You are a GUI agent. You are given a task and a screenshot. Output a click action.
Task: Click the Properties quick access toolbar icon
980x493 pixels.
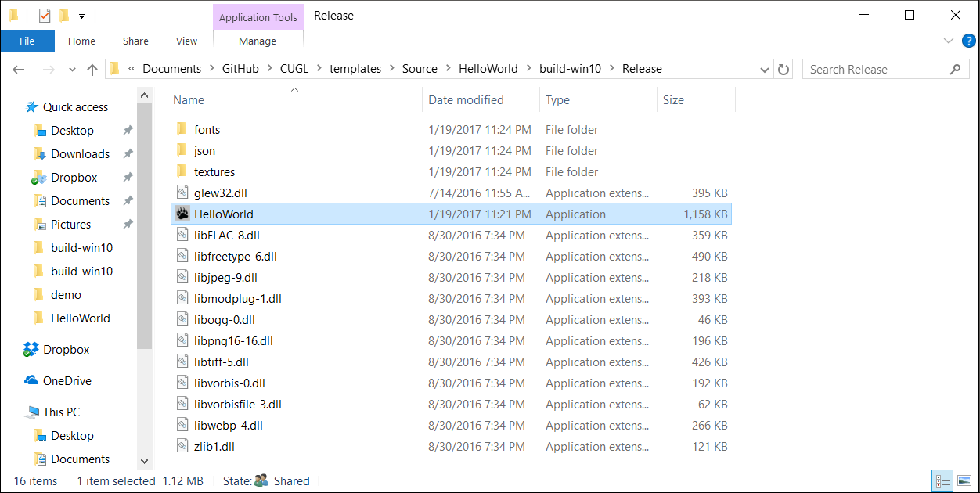pos(45,16)
